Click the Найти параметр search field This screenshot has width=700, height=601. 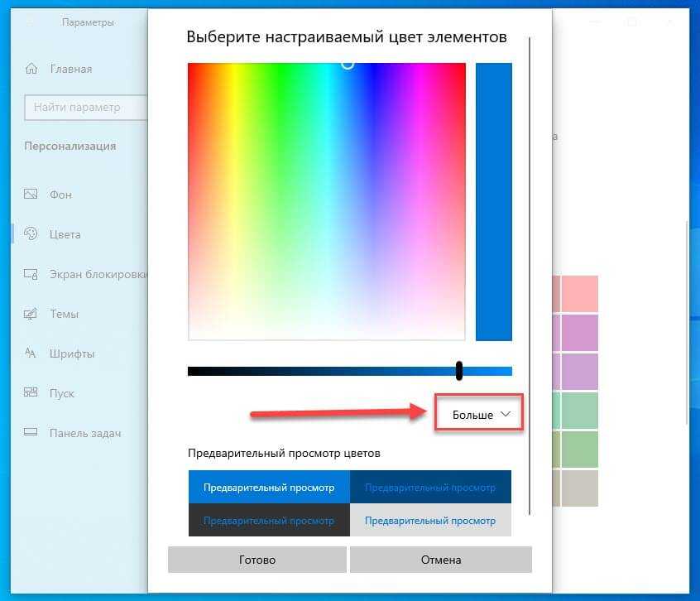coord(87,107)
